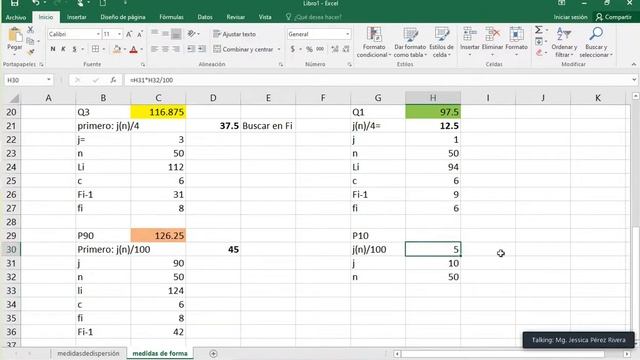Click the Copy icon in Portapapeles
This screenshot has width=640, height=360.
point(30,41)
